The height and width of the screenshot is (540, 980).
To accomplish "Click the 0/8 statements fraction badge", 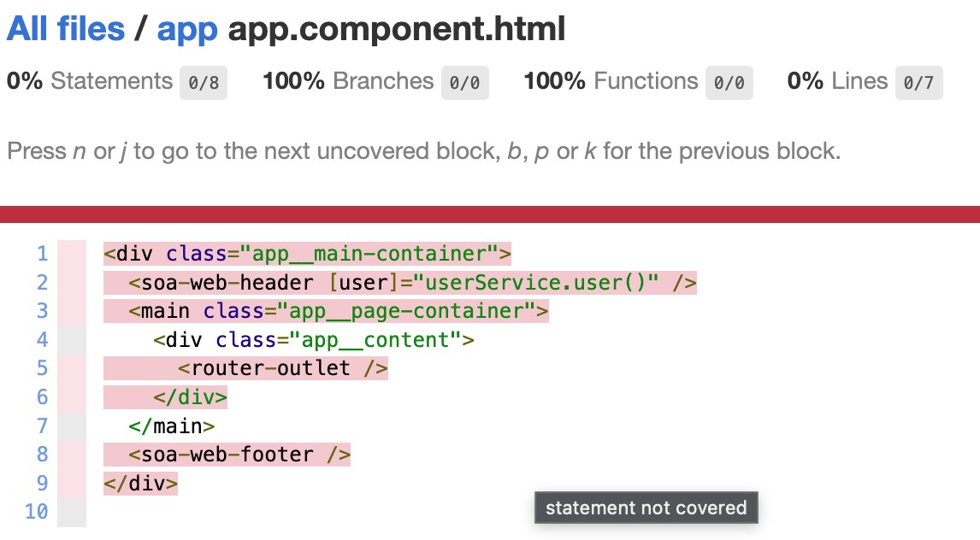I will point(204,82).
